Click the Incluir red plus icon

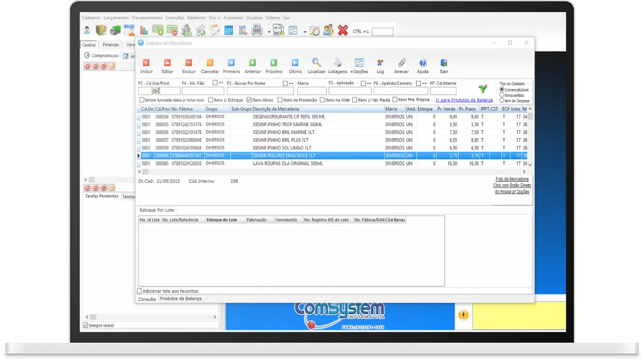tap(146, 63)
